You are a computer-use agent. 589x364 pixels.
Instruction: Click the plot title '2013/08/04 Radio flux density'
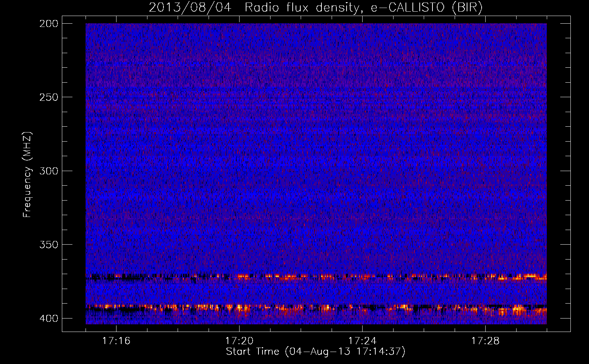(x=254, y=8)
